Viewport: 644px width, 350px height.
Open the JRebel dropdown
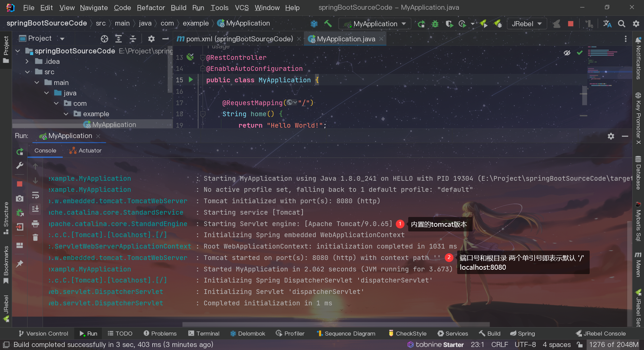click(x=527, y=24)
